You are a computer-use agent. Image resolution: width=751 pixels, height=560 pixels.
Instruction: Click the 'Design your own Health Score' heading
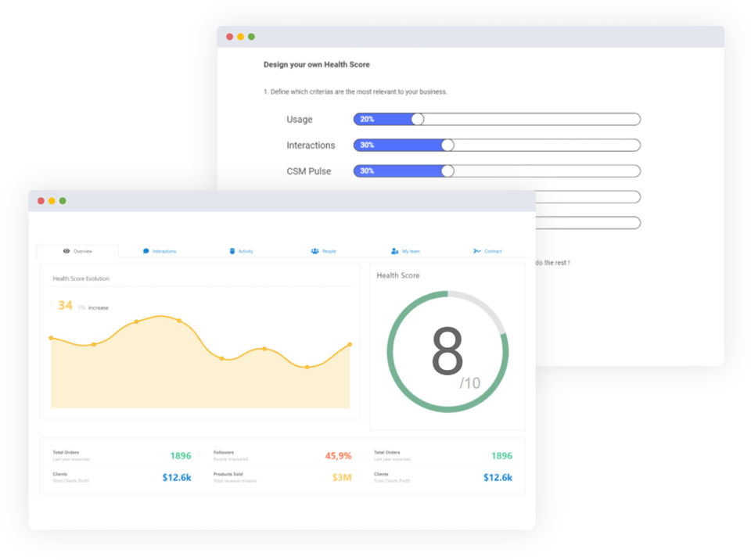317,65
